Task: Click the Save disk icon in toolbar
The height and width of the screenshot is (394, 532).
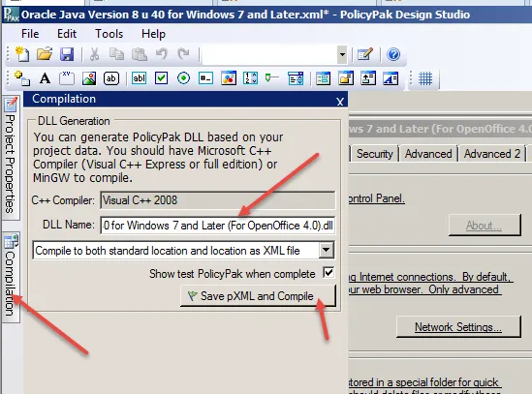Action: point(67,54)
